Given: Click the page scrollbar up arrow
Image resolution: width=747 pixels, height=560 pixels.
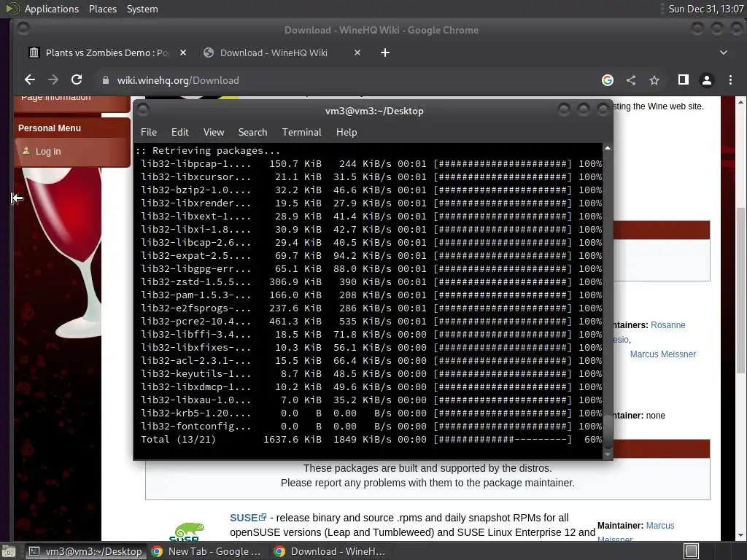Looking at the screenshot, I should click(740, 102).
